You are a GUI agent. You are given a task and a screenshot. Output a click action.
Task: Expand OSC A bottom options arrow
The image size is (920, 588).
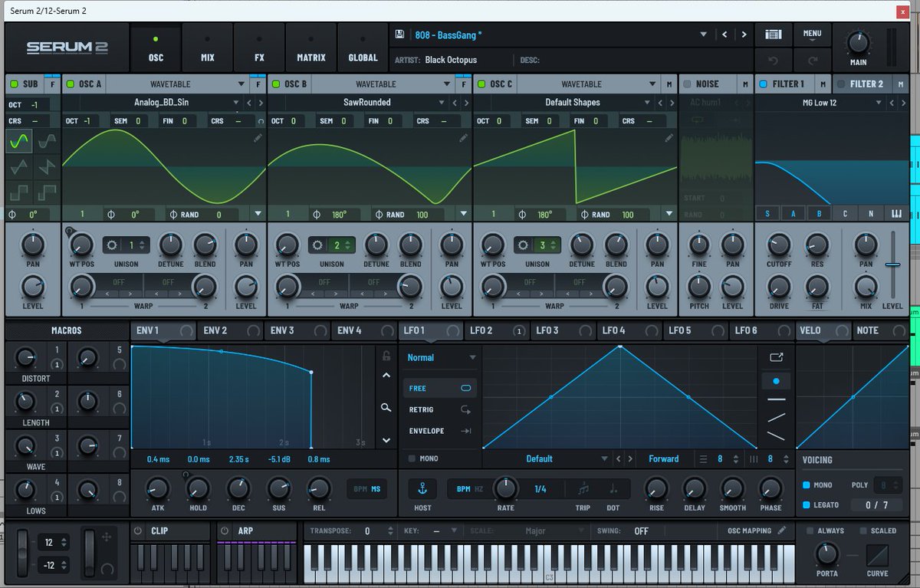258,214
